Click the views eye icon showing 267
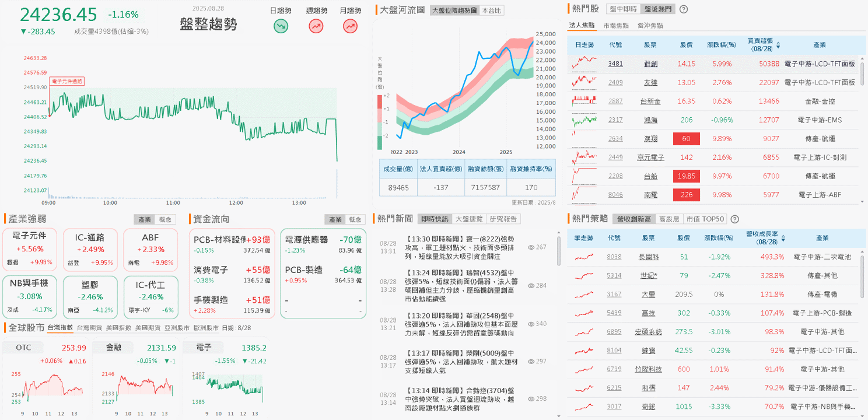Viewport: 868px width, 420px height. [x=531, y=247]
